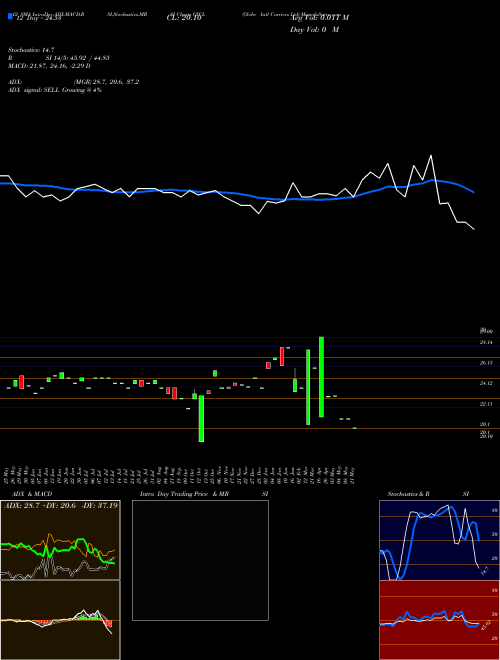
Task: Click the tallest green candlestick in the candle chart
Action: 322,377
